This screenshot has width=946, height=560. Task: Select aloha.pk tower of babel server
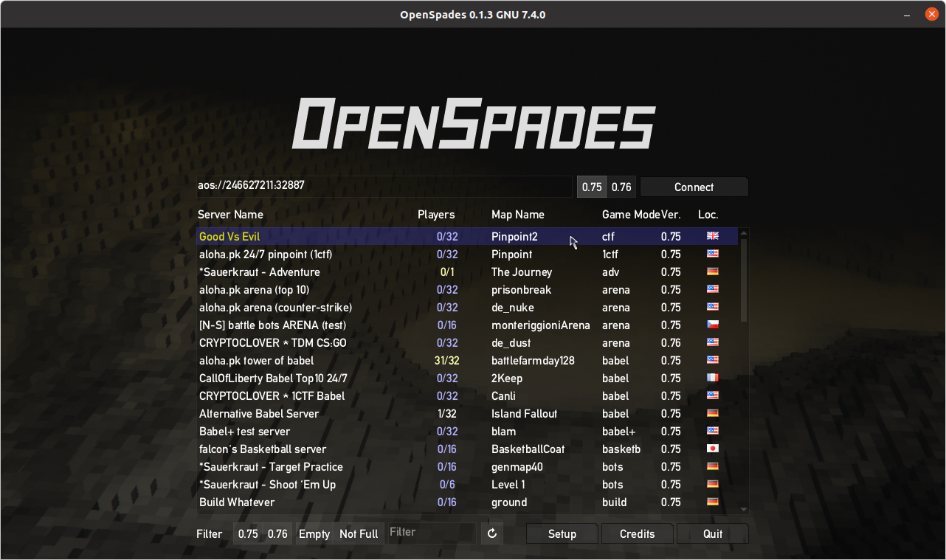(467, 360)
